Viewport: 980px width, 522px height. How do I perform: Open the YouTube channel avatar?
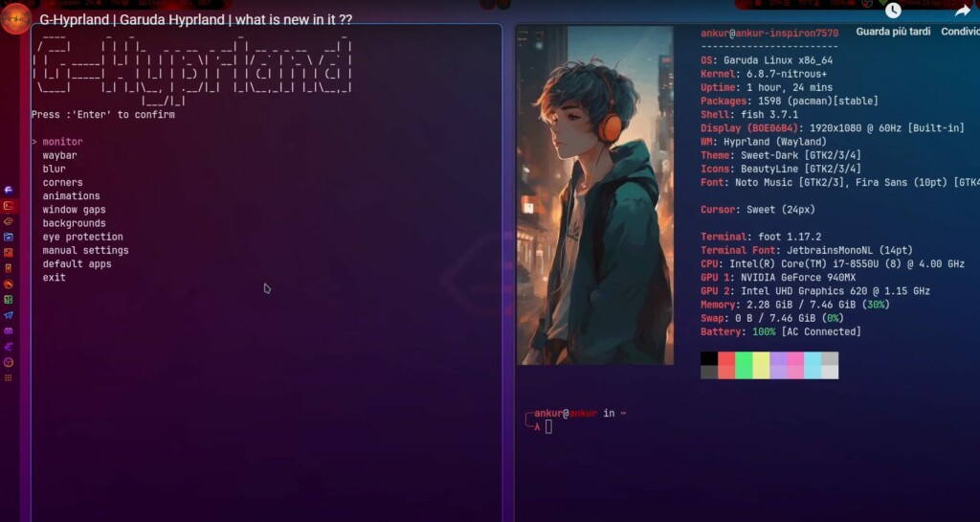15,19
